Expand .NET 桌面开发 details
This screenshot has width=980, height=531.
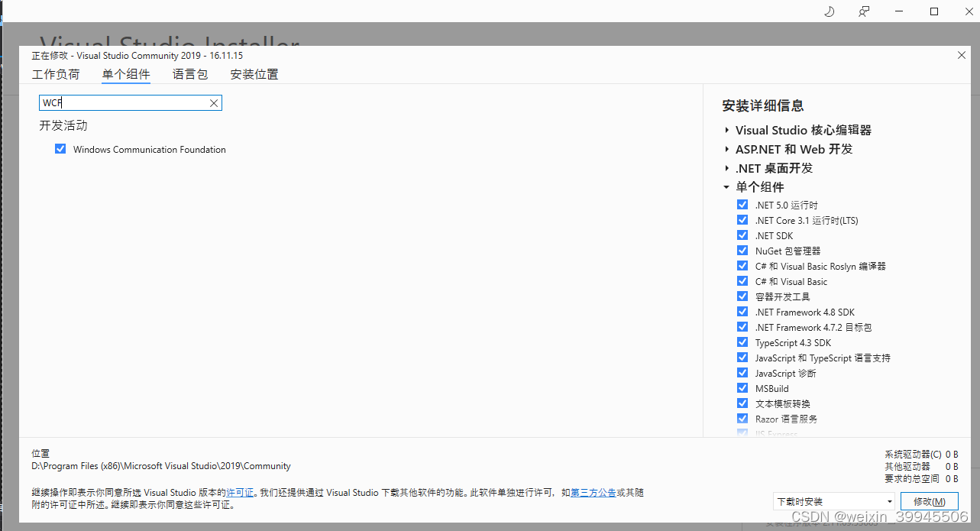pos(727,168)
